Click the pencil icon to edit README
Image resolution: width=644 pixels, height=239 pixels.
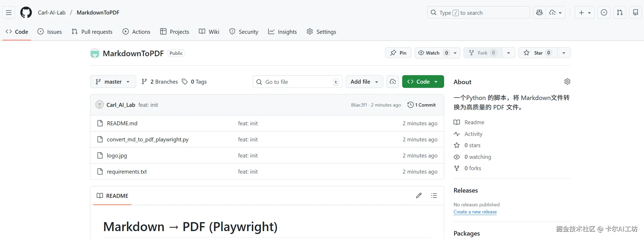[x=419, y=195]
